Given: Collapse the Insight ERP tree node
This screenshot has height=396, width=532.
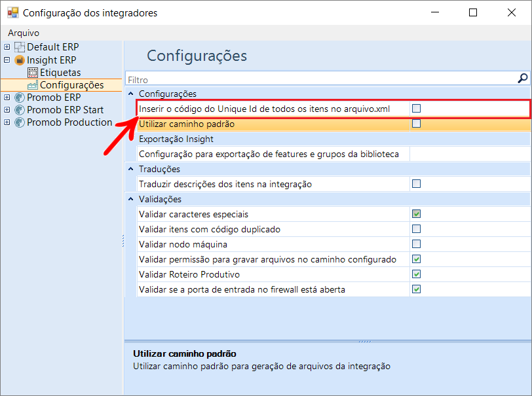Looking at the screenshot, I should 7,60.
